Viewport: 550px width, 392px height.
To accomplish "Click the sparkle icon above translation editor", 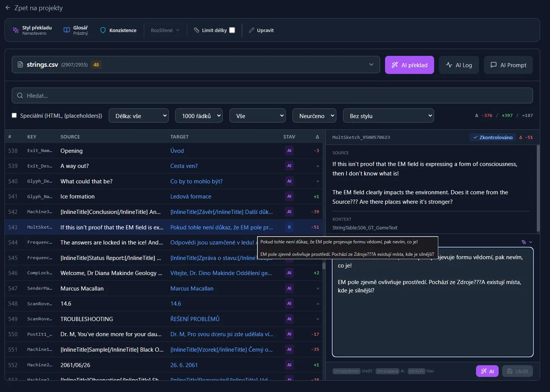I will [524, 242].
